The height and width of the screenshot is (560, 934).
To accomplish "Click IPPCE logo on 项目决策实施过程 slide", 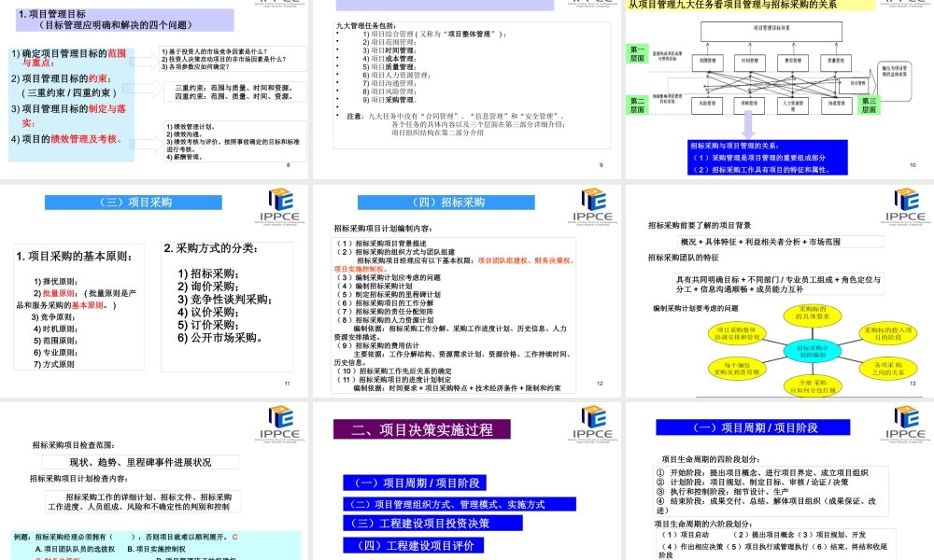I will click(593, 424).
